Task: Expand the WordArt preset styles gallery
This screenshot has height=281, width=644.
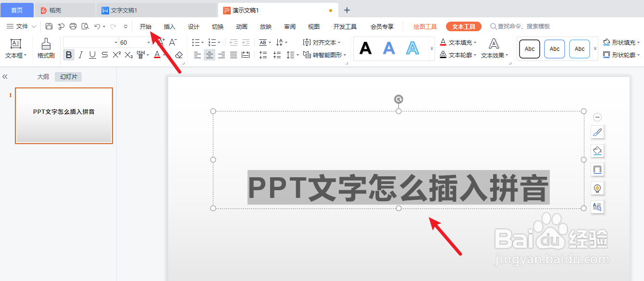Action: (431, 49)
